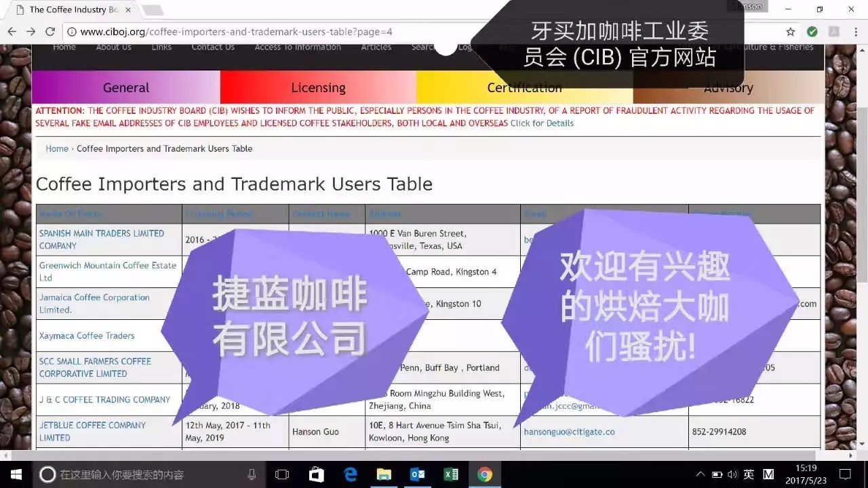Select the Licensing menu section
The height and width of the screenshot is (488, 868).
[x=318, y=87]
